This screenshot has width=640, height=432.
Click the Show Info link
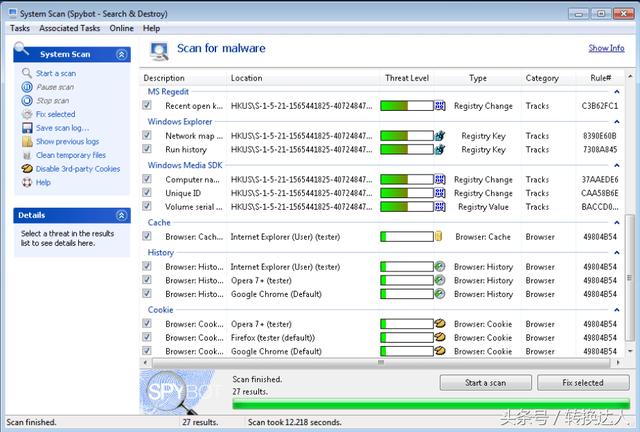[x=606, y=48]
